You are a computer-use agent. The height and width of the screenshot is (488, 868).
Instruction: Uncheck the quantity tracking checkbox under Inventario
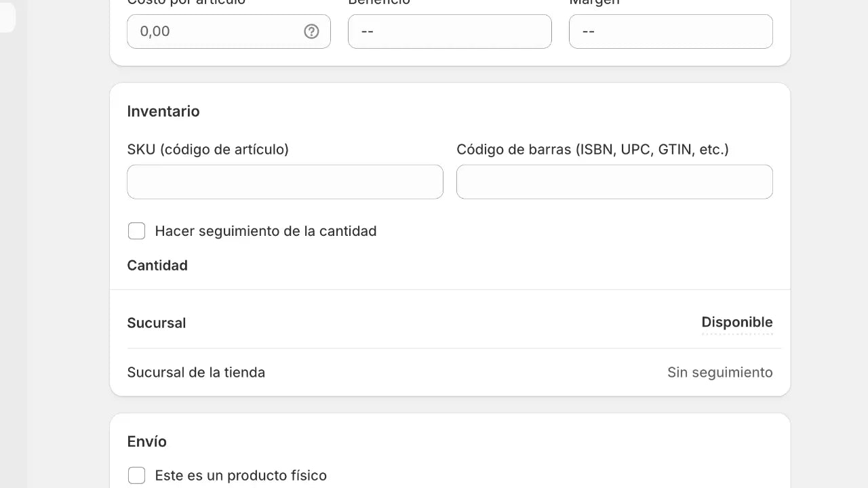[x=137, y=231]
